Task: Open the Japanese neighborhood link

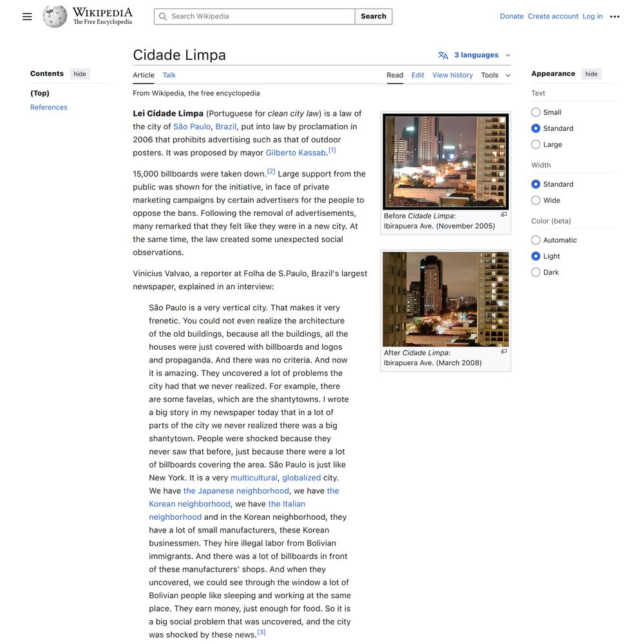Action: pos(236,491)
